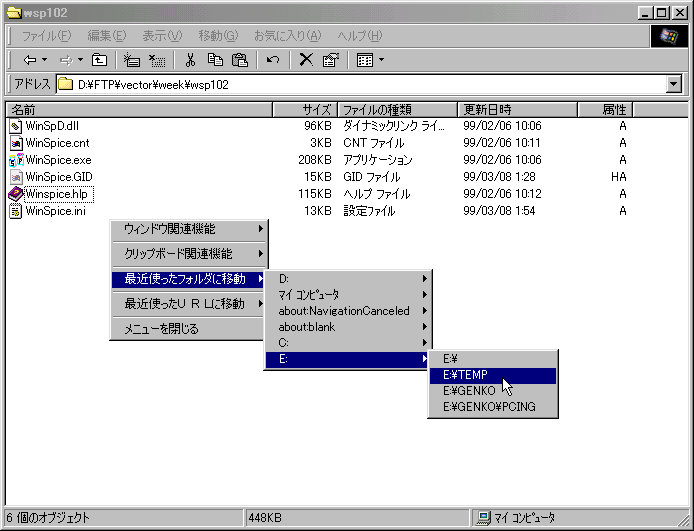Click the WinSpice.exe application icon

click(15, 160)
